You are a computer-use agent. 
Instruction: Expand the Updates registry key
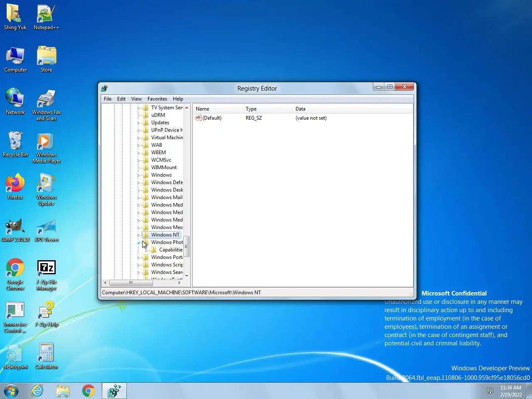(x=138, y=123)
